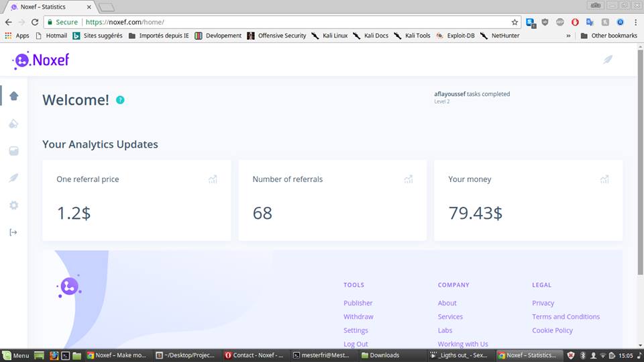Open the Apps bookmarks shortcut

(17, 36)
